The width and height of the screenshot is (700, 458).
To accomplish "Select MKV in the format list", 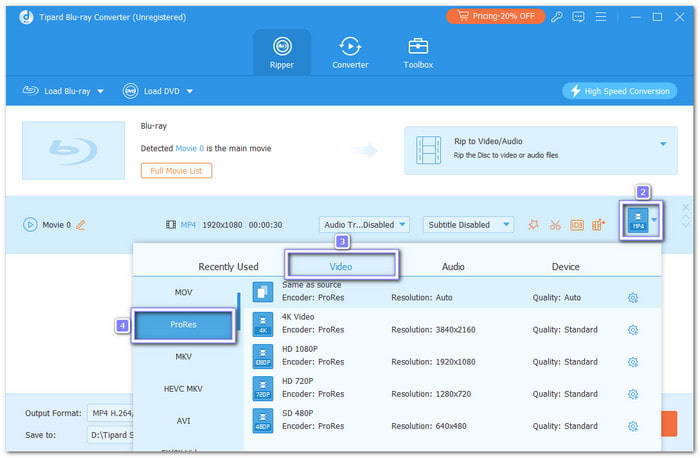I will coord(183,357).
